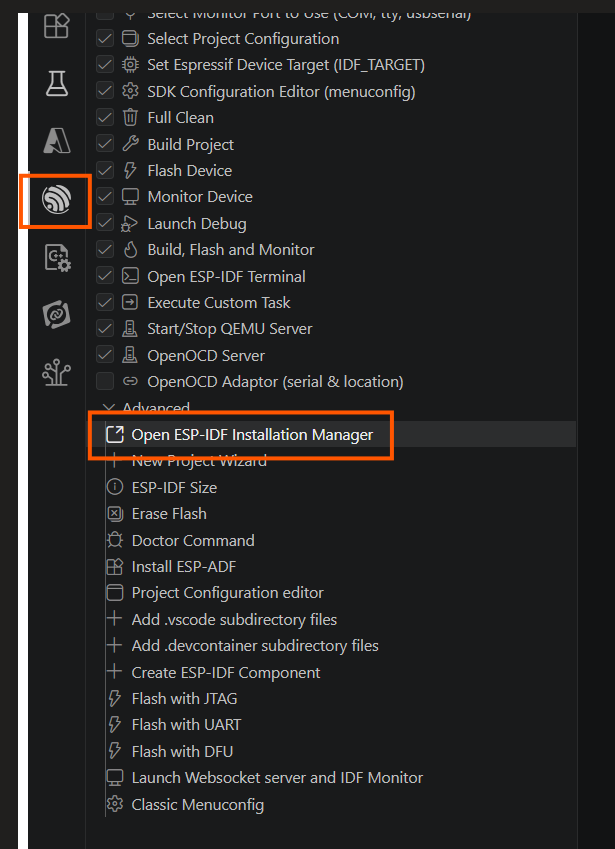This screenshot has width=615, height=849.
Task: Click the link icon for OpenOCD Adaptor
Action: coord(130,382)
